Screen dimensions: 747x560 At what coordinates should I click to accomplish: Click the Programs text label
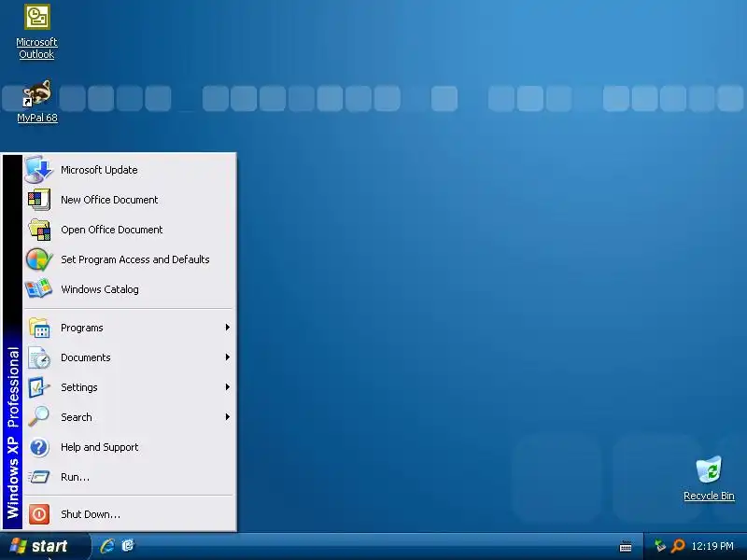pyautogui.click(x=82, y=328)
